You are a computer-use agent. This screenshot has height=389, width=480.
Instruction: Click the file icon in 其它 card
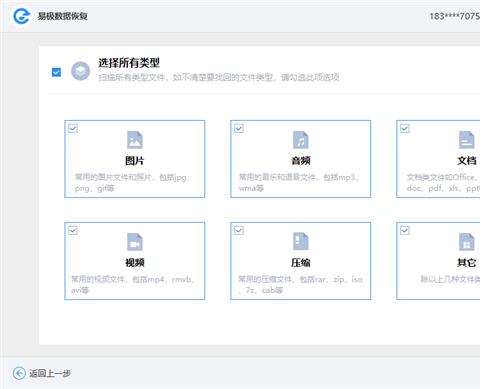pos(467,242)
